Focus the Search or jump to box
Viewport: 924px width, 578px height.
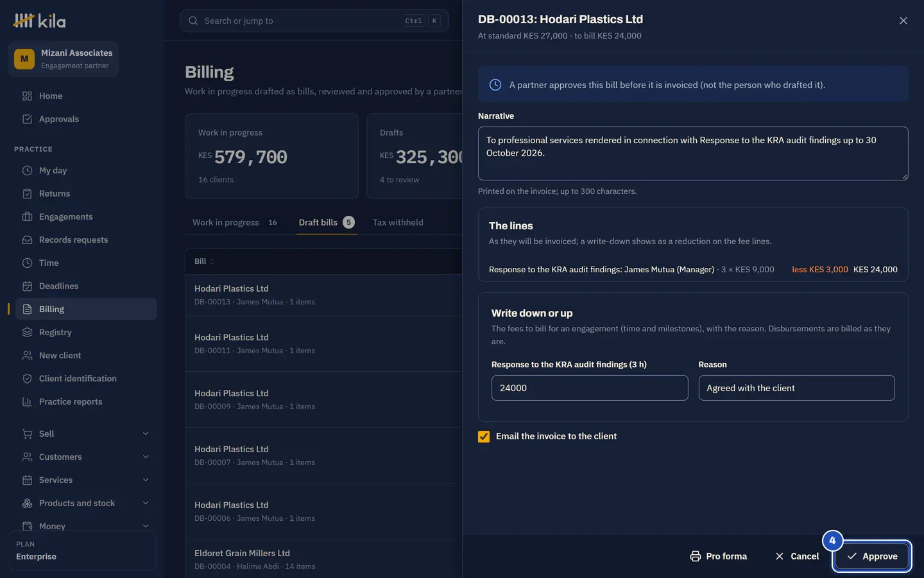pyautogui.click(x=314, y=21)
